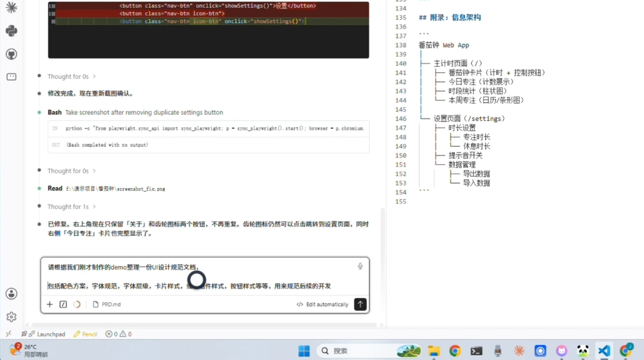Open the Terminal from the taskbar
644x360 pixels.
pos(476,351)
